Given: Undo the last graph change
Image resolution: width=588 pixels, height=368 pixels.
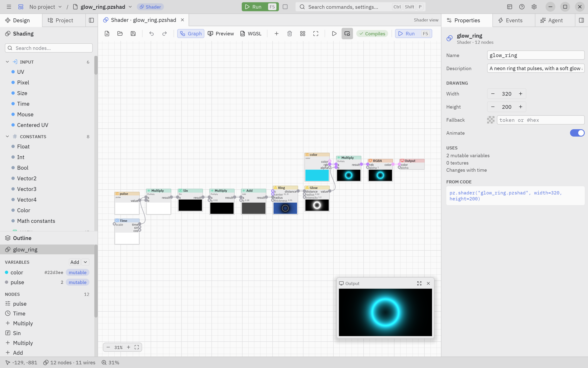Looking at the screenshot, I should 151,34.
